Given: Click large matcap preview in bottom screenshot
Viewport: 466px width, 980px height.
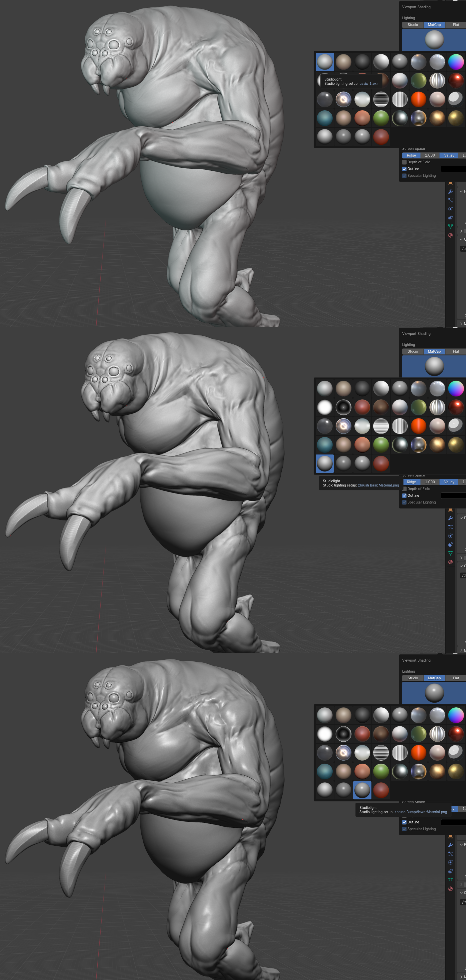Looking at the screenshot, I should [434, 693].
